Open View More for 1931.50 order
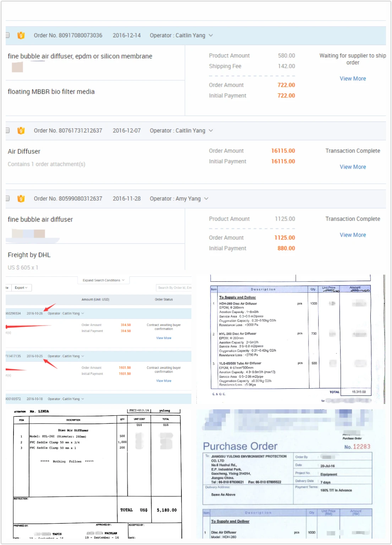The width and height of the screenshot is (392, 545). pos(164,381)
